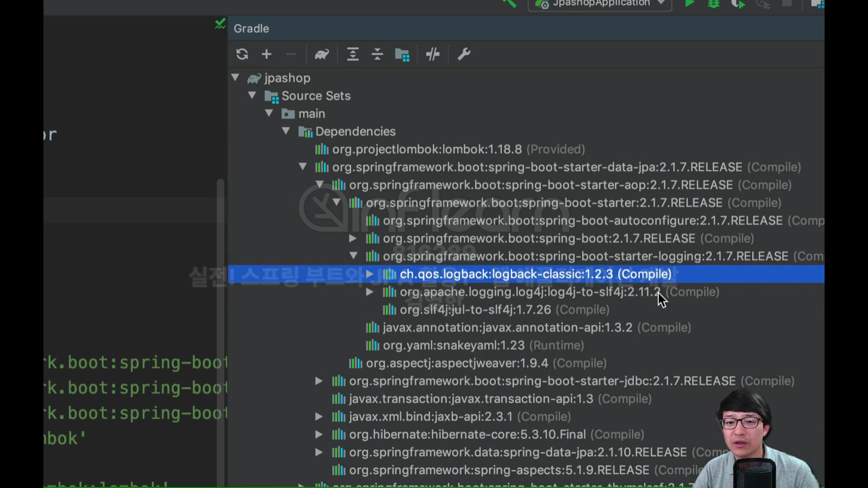Screen dimensions: 868x488
Task: Collapse spring-boot-starter:2.1.7.RELEASE dependency
Action: [x=336, y=202]
